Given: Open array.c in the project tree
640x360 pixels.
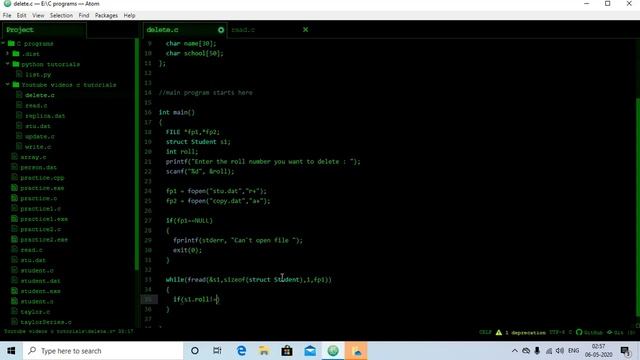Looking at the screenshot, I should click(33, 157).
